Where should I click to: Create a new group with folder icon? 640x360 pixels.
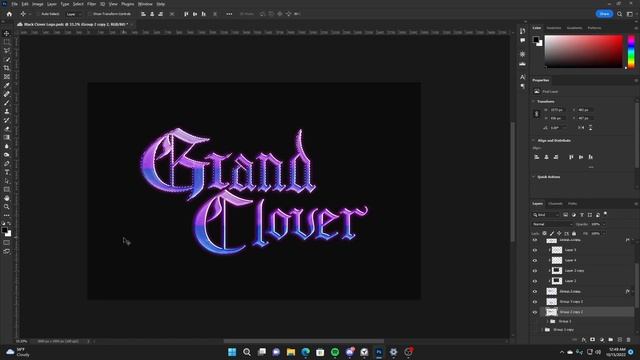[611, 340]
